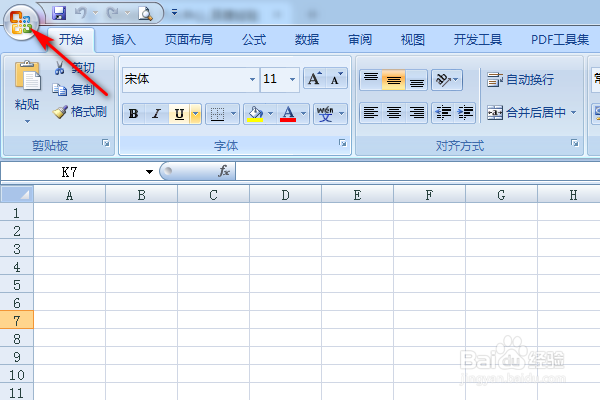This screenshot has width=600, height=400.
Task: Expand the 粘贴 options arrow
Action: click(27, 122)
